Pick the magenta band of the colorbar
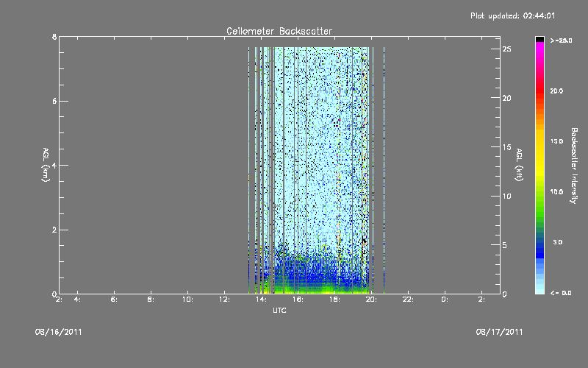Viewport: 588px width, 368px height. click(x=539, y=49)
